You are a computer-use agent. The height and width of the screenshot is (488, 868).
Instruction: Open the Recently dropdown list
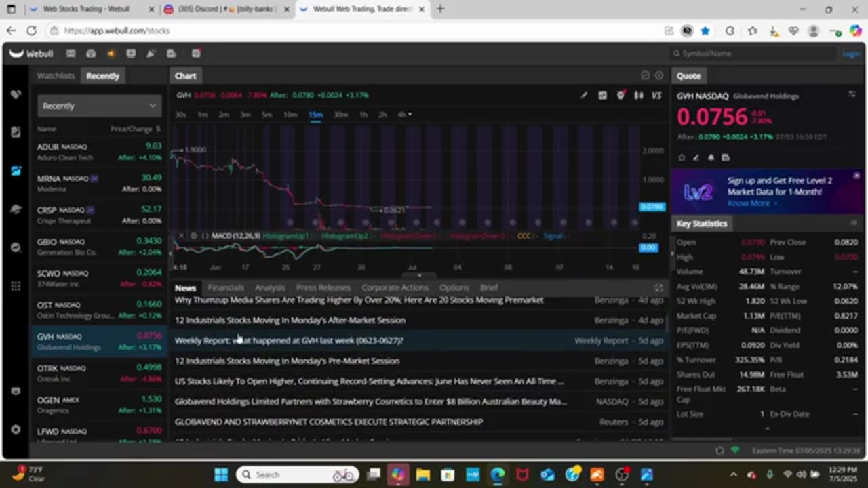[x=99, y=106]
